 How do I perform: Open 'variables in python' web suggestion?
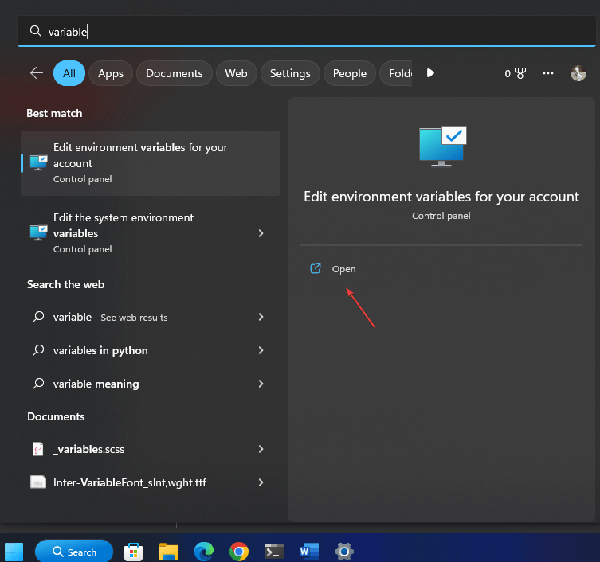coord(150,350)
